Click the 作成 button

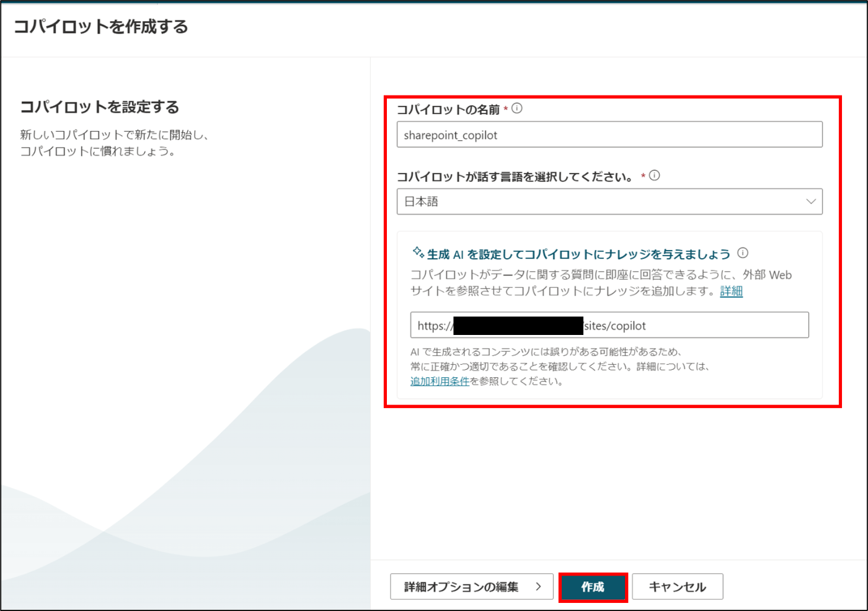pyautogui.click(x=593, y=587)
